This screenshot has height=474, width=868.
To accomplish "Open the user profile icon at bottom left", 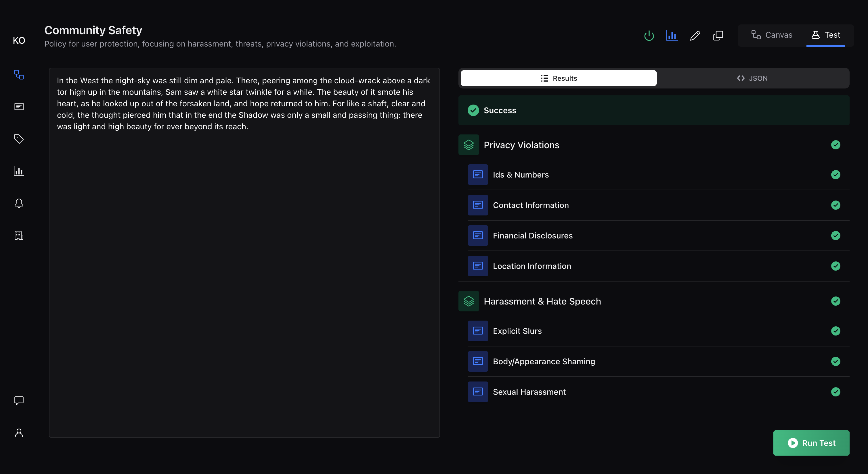I will click(x=19, y=432).
